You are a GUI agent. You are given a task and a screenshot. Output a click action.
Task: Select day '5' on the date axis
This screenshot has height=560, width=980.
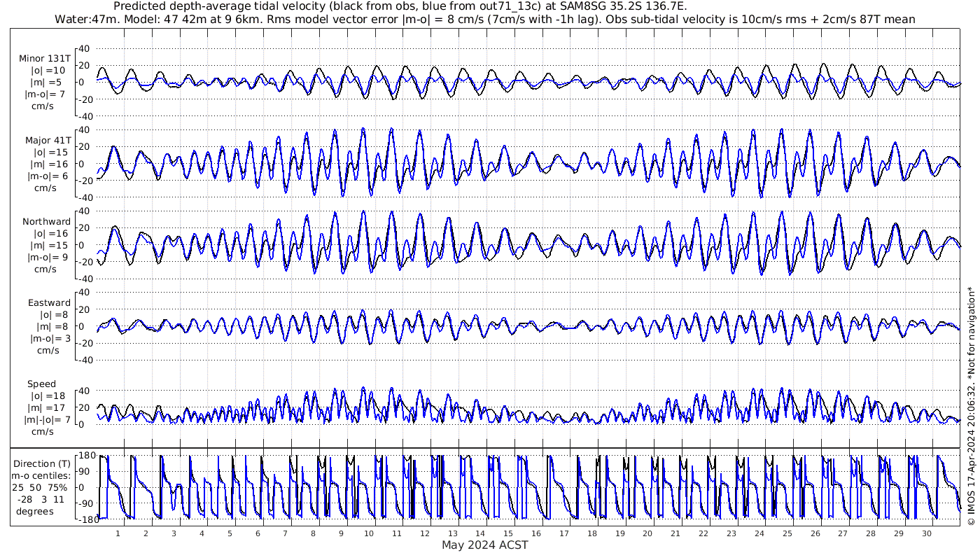pos(229,533)
